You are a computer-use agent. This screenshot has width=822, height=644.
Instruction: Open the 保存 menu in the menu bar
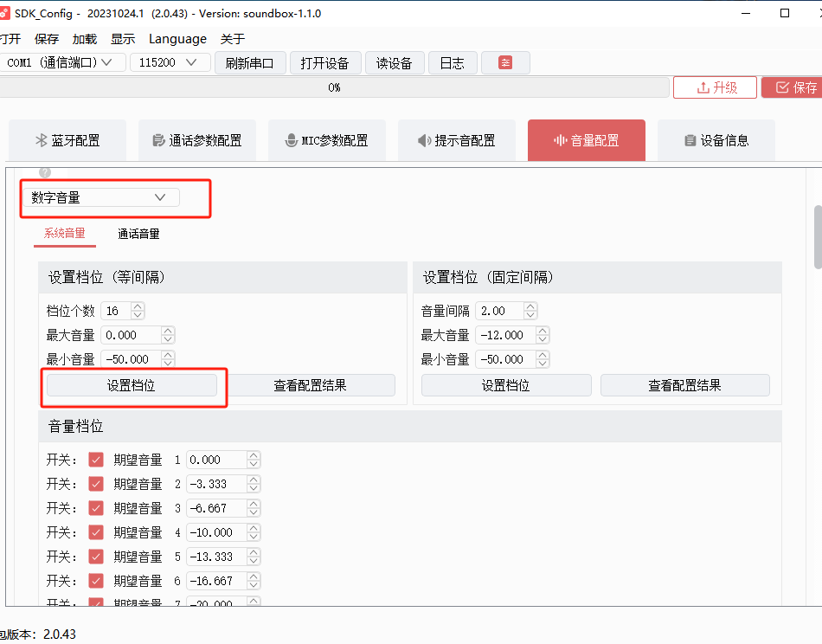coord(47,39)
